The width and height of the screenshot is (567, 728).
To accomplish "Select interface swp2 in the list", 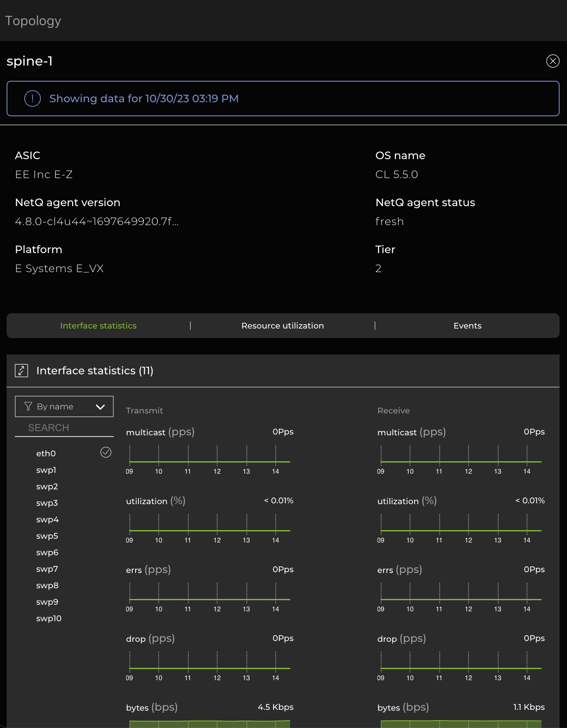I will point(47,486).
